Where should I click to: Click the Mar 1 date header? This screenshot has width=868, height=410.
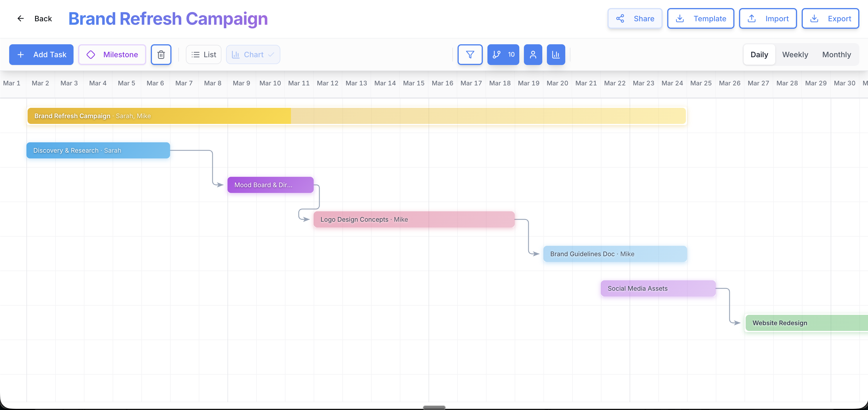[12, 83]
